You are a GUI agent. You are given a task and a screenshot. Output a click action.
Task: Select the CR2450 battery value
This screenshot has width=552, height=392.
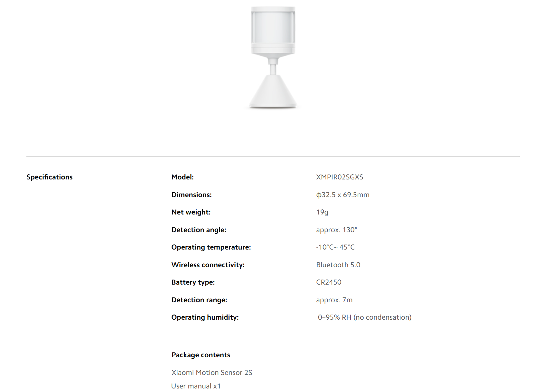tap(329, 282)
